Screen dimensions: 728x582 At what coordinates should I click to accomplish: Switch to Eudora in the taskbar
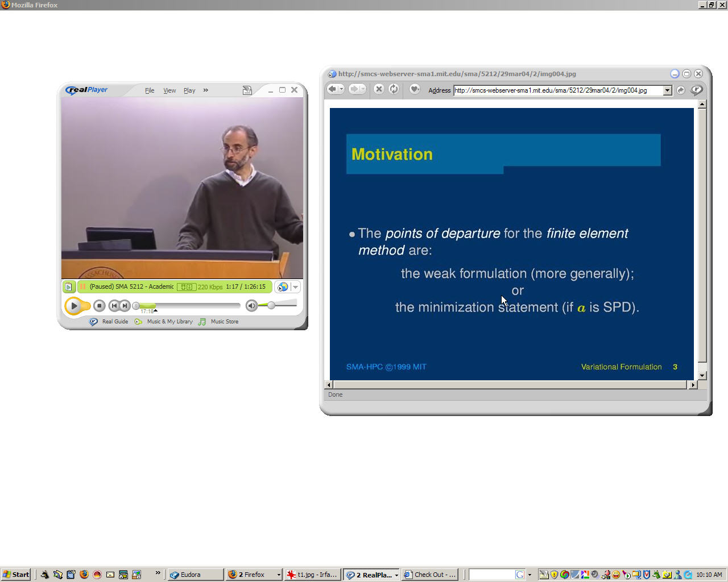click(196, 575)
